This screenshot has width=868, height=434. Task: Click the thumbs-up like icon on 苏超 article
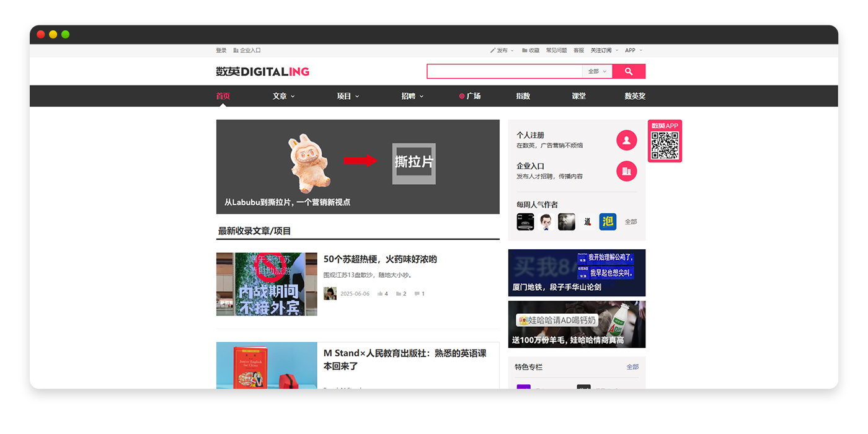pos(380,294)
